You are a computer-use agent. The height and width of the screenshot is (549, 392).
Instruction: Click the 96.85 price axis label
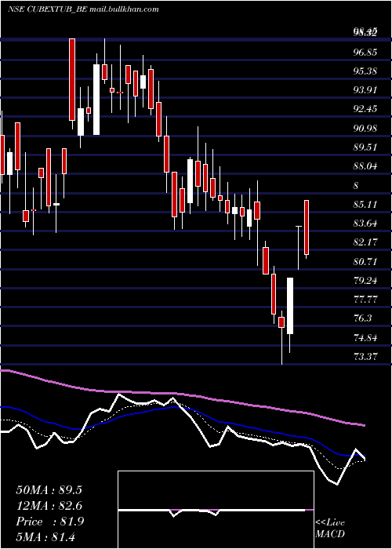(x=365, y=53)
